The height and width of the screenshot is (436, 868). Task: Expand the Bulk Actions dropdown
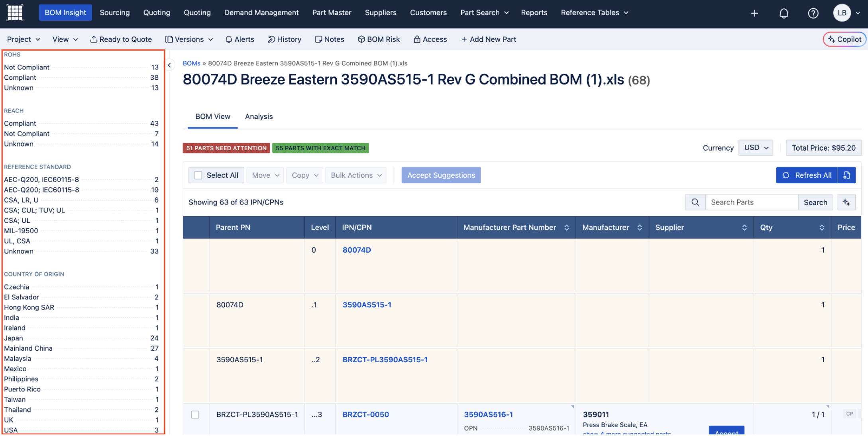click(356, 175)
